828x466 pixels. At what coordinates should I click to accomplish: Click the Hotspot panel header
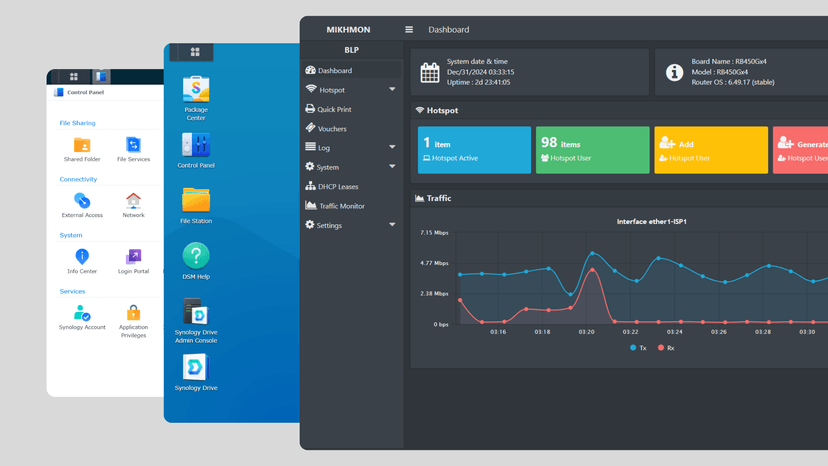coord(619,110)
